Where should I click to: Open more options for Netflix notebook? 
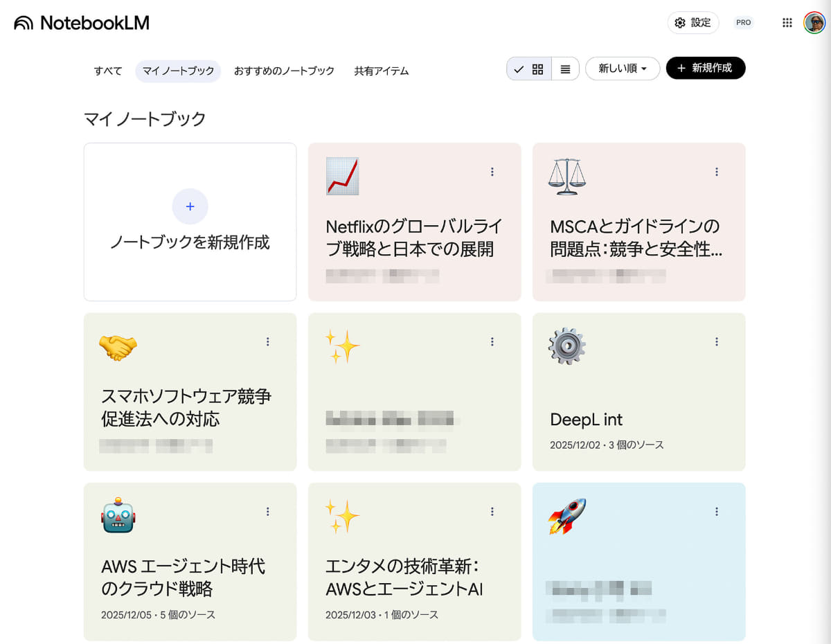[x=492, y=172]
